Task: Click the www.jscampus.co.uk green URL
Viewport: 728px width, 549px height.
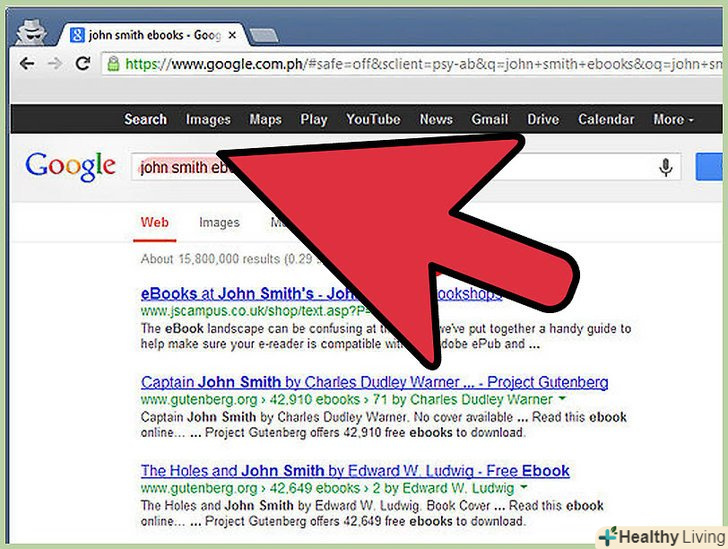Action: (x=255, y=311)
